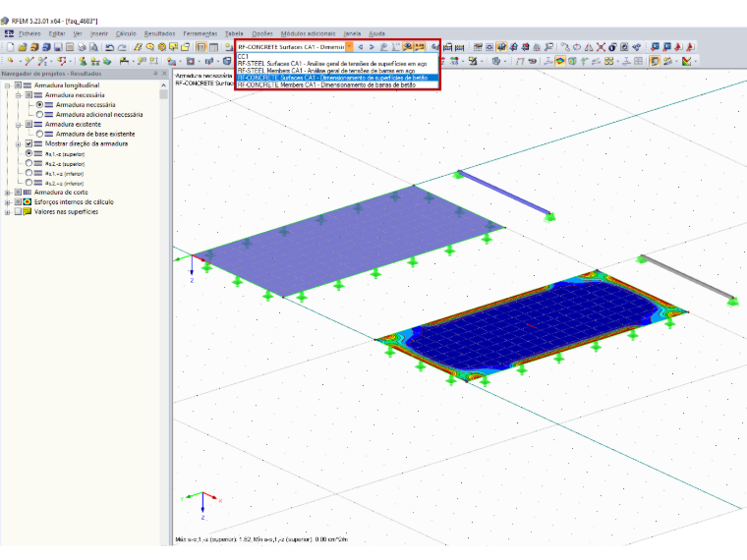Viewport: 747px width, 560px height.
Task: Expand the Armadura de corte node
Action: (7, 193)
